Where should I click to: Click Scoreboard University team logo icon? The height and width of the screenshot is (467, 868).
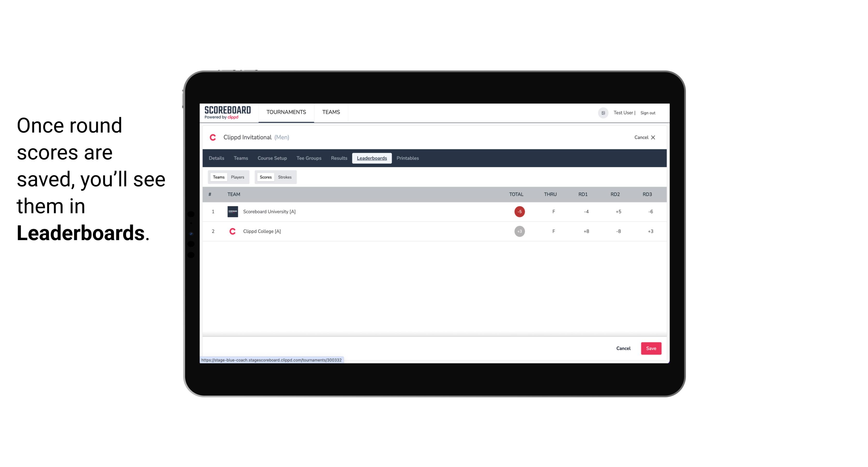232,211
